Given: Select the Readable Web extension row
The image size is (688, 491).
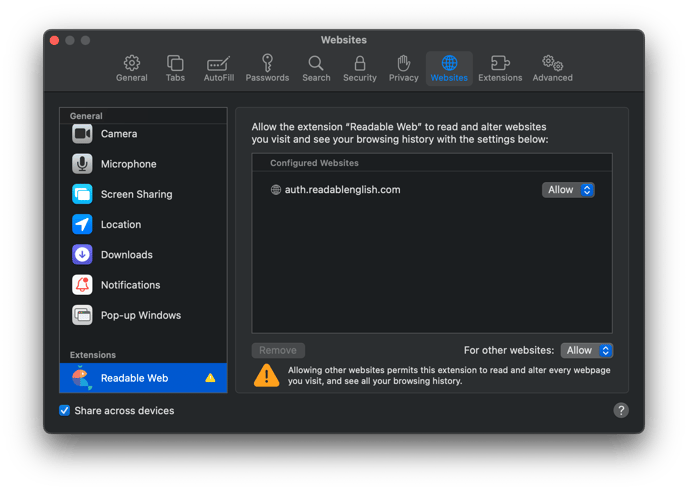Looking at the screenshot, I should coord(143,378).
